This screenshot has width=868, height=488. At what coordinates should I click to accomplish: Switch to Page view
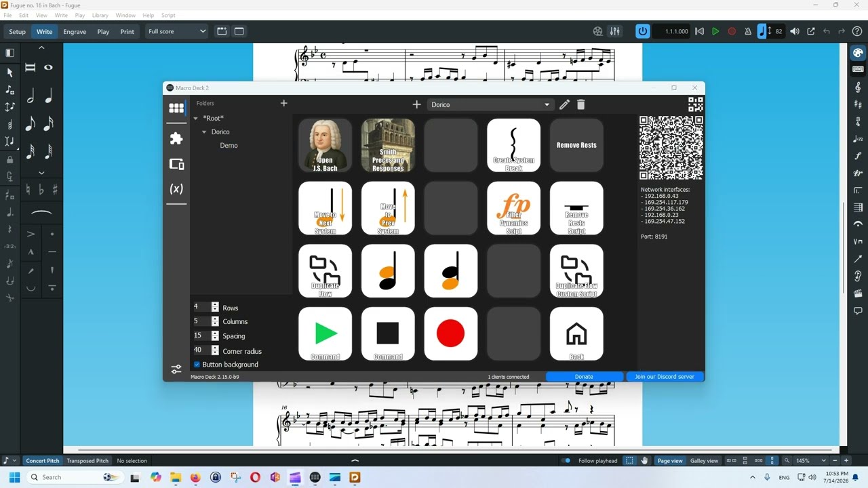click(670, 461)
